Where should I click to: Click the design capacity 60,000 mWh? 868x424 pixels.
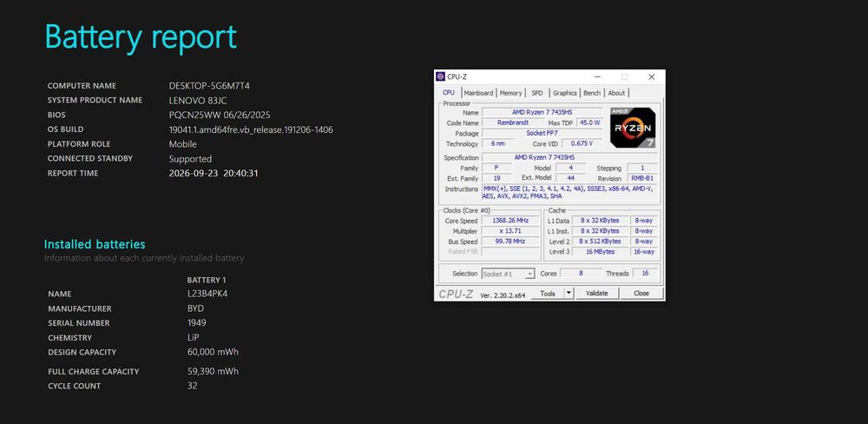(214, 352)
